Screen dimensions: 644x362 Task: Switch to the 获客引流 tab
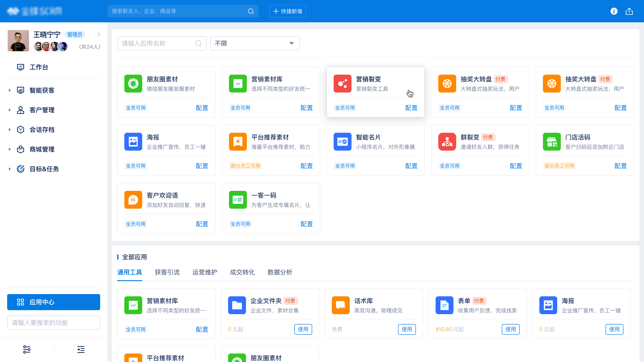[x=167, y=272]
